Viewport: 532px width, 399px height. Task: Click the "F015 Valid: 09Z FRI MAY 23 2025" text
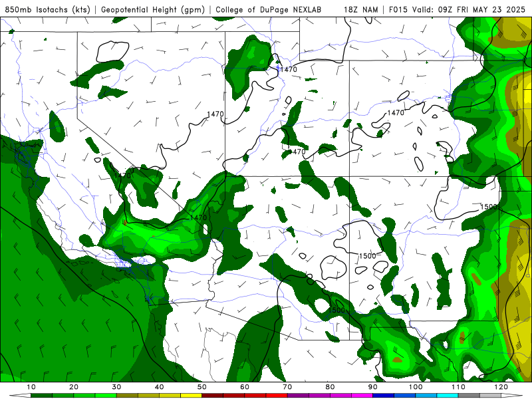pyautogui.click(x=457, y=10)
